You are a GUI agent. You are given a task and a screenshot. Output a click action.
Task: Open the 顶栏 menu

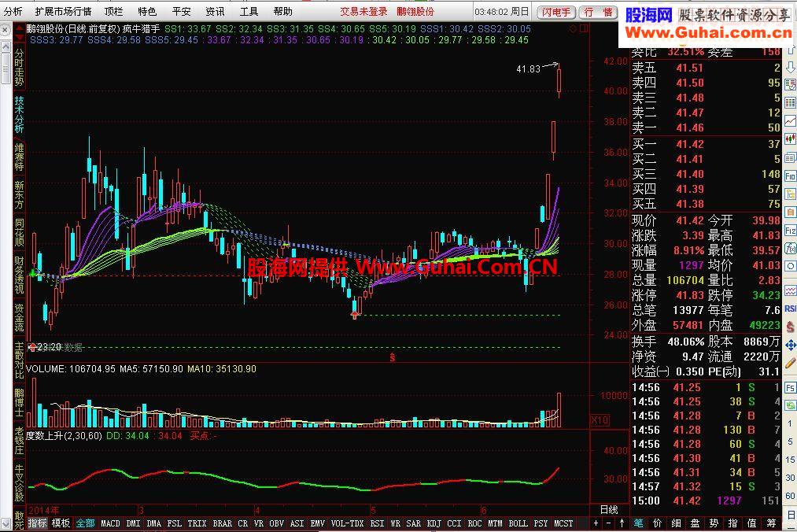[x=113, y=11]
